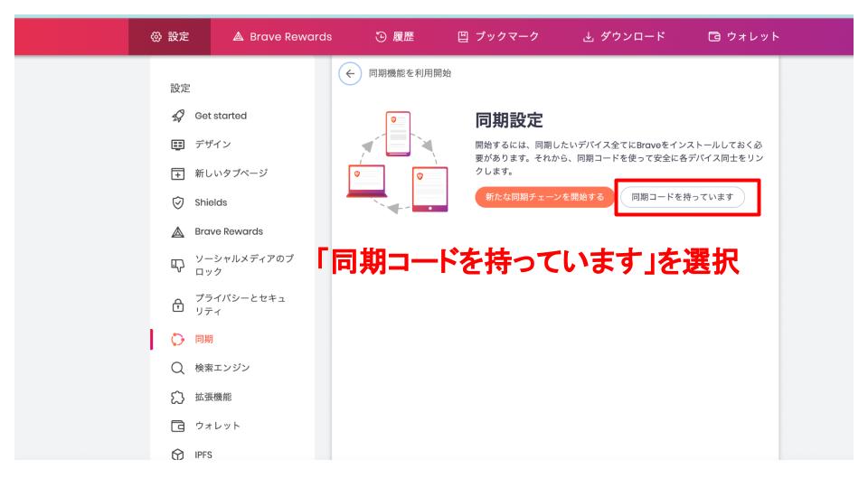Click the gear icon beside 設定
The height and width of the screenshot is (488, 868).
[x=156, y=36]
